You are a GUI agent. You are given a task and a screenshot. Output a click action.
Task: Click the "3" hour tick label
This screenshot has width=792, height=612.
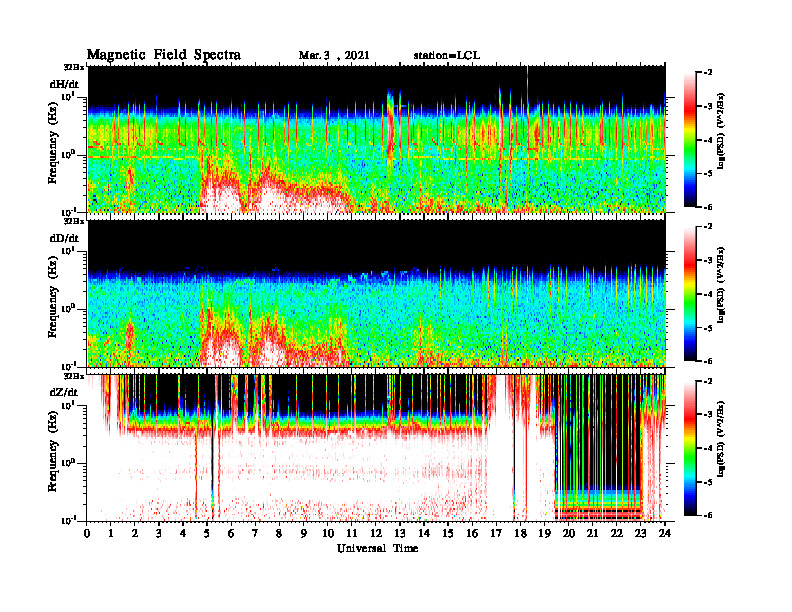(159, 534)
